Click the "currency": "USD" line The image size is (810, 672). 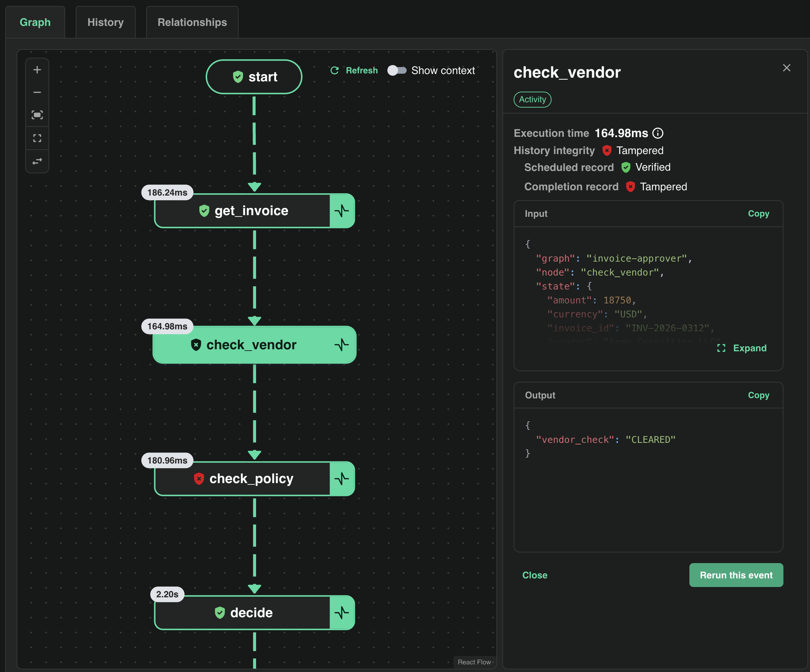(x=597, y=314)
